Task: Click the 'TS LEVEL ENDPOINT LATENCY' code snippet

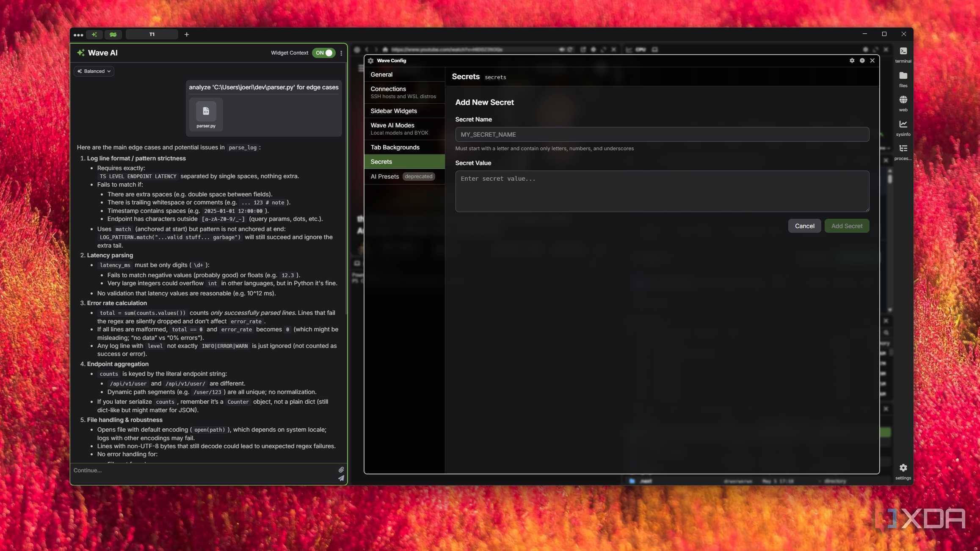Action: coord(138,176)
